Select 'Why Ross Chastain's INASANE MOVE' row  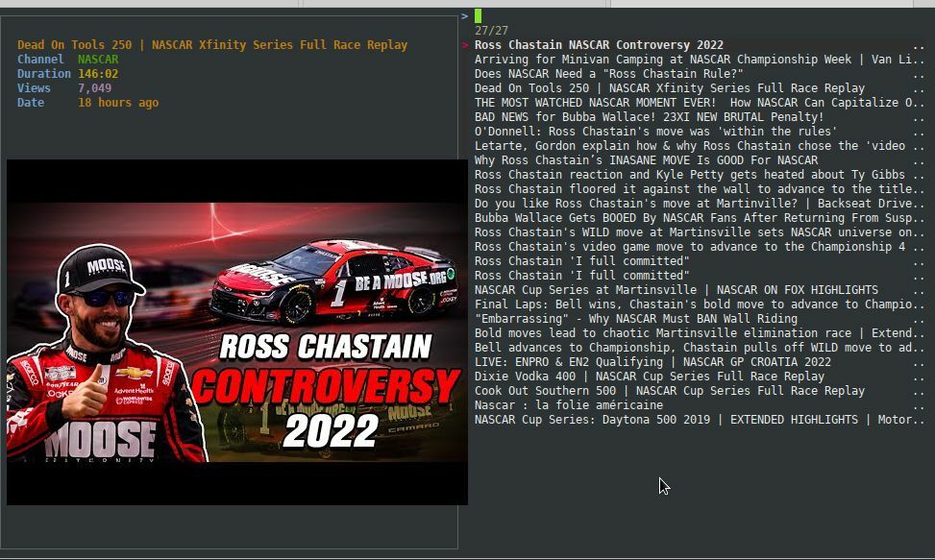click(699, 160)
